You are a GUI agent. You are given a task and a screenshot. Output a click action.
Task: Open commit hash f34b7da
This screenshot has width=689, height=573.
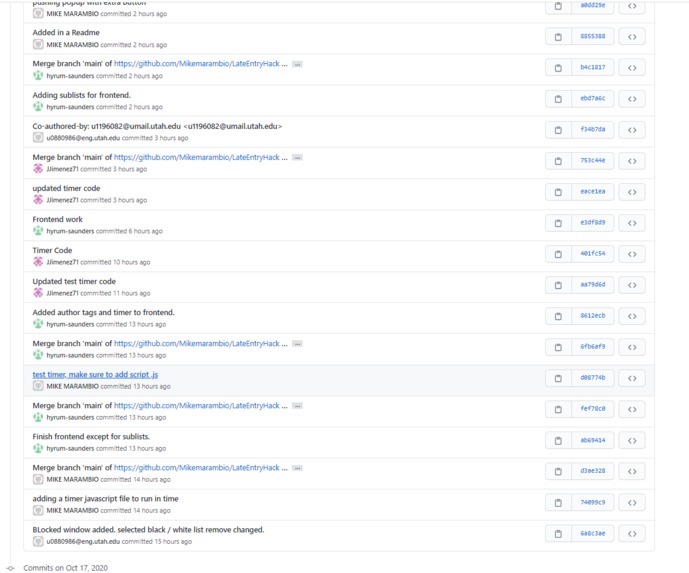point(592,130)
